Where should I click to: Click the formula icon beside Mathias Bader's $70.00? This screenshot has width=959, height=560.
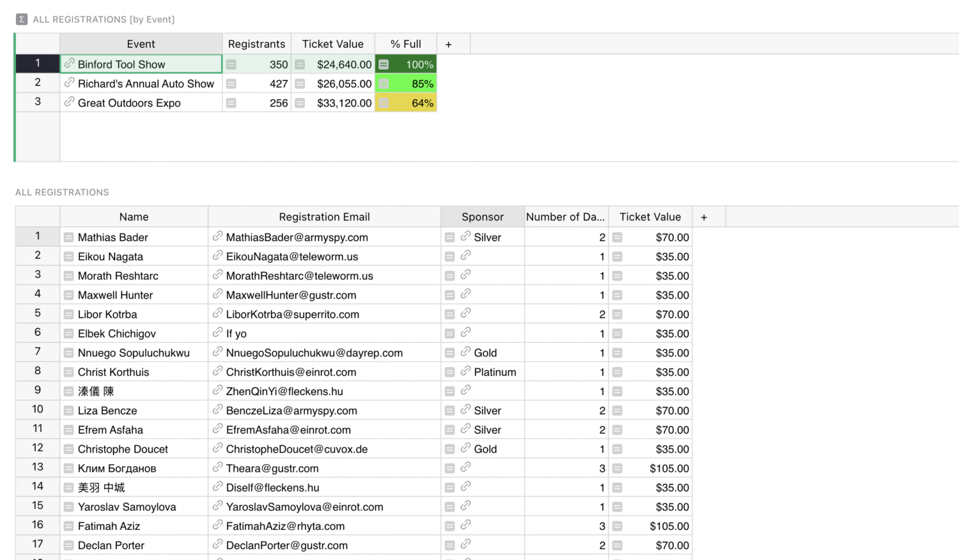click(617, 237)
